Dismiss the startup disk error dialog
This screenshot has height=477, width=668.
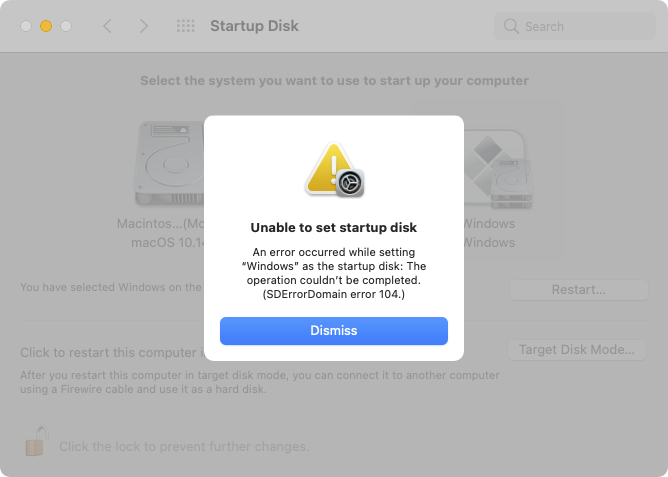click(x=333, y=330)
